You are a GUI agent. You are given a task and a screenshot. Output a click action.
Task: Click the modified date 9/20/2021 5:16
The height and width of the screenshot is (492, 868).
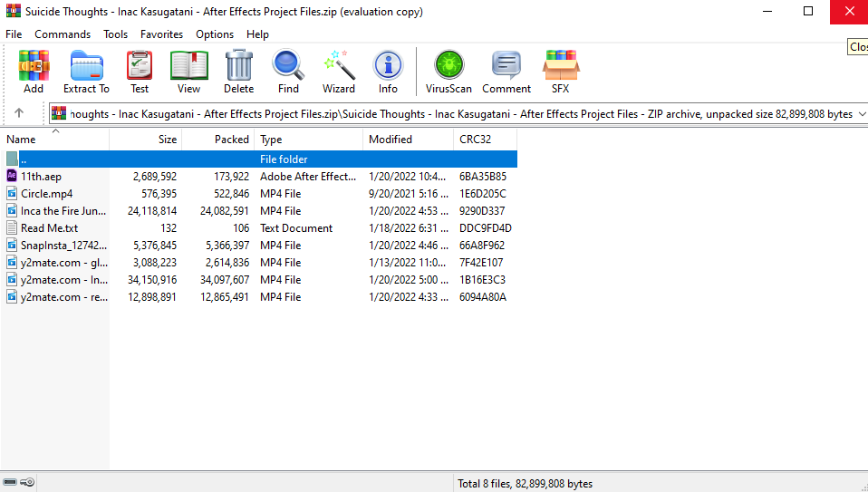(409, 194)
